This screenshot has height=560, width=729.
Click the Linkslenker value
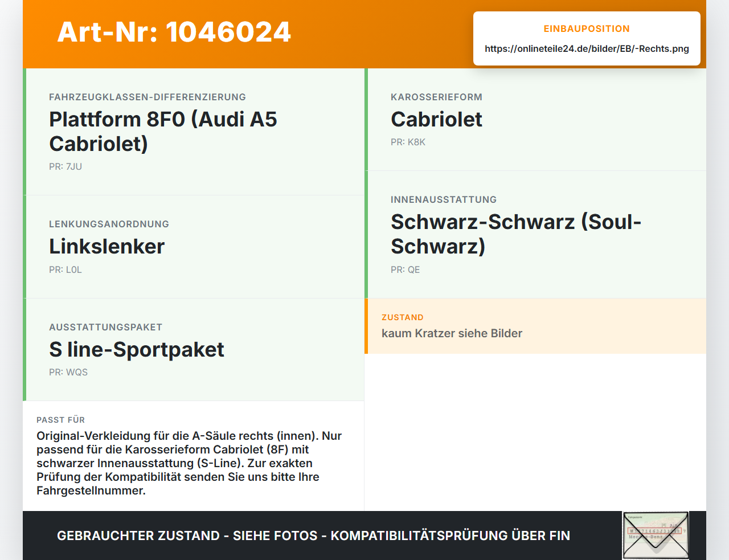(107, 247)
